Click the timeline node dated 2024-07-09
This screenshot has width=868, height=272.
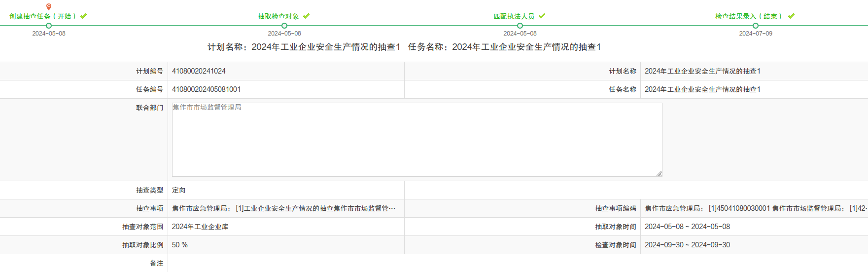pos(756,26)
